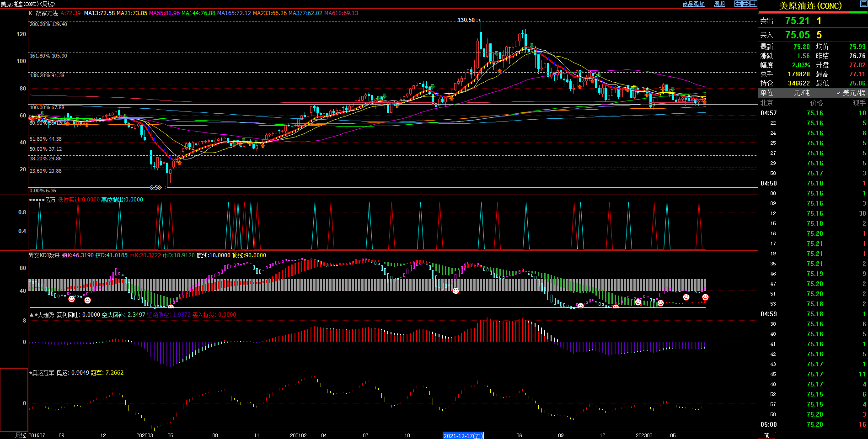Open the 周期 period dropdown

[x=719, y=4]
